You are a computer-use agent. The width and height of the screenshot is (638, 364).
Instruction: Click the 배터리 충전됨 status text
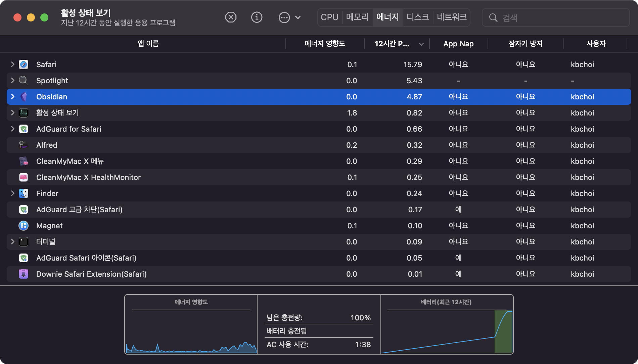click(286, 331)
